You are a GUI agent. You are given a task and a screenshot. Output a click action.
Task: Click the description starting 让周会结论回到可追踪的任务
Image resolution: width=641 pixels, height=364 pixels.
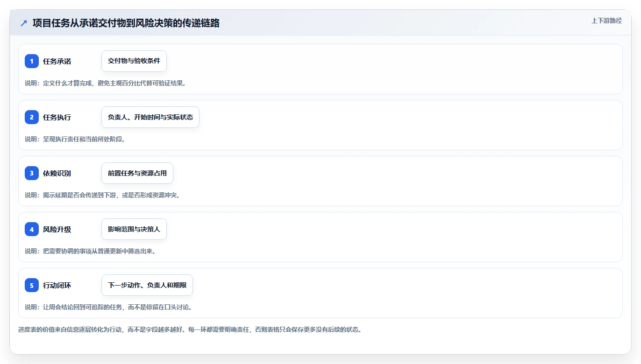coord(109,307)
